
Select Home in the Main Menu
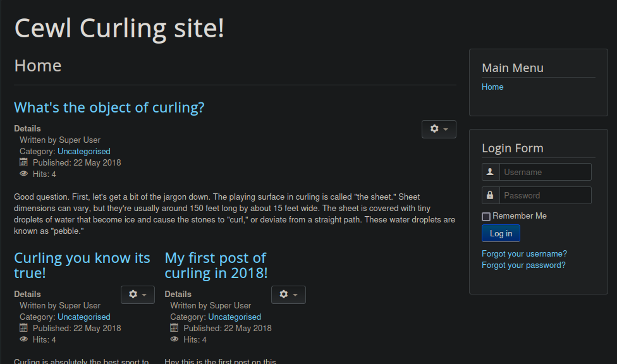coord(492,87)
